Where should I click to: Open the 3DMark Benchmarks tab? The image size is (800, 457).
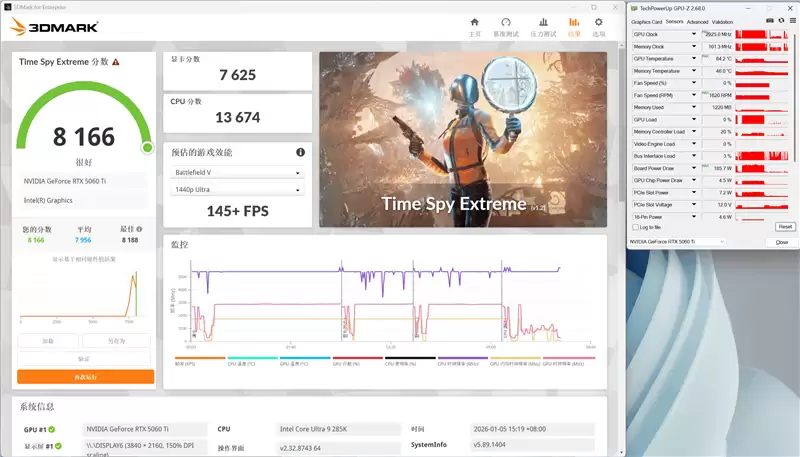(506, 27)
